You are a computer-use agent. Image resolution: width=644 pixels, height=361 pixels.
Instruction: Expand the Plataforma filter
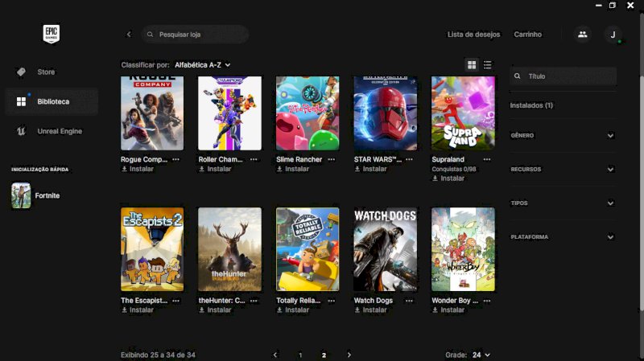[x=563, y=237]
